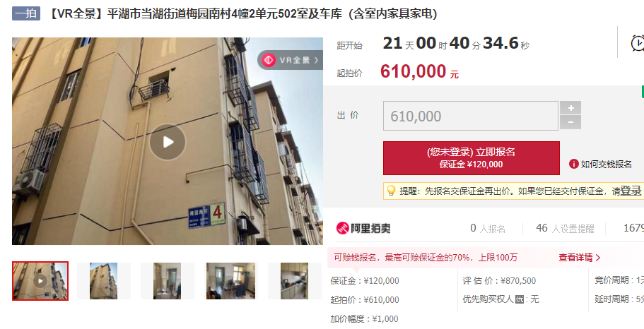Select the fifth kitchen thumbnail
Screen dimensions: 644x329
coord(295,281)
